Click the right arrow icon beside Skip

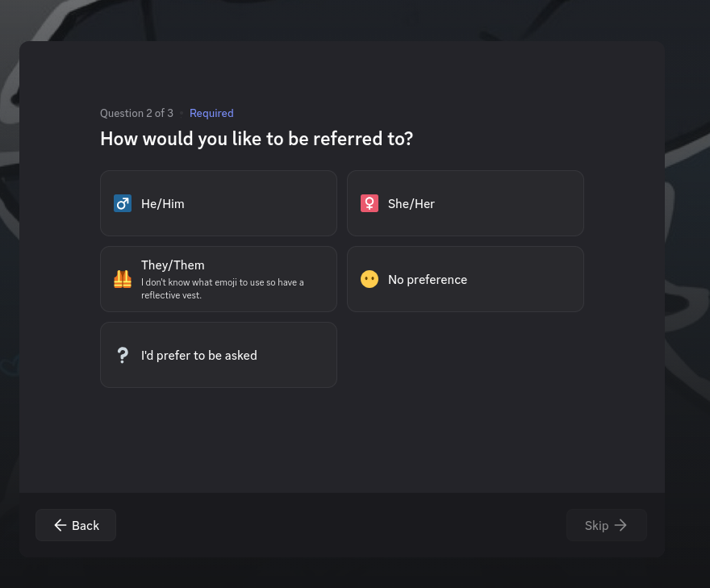point(620,525)
